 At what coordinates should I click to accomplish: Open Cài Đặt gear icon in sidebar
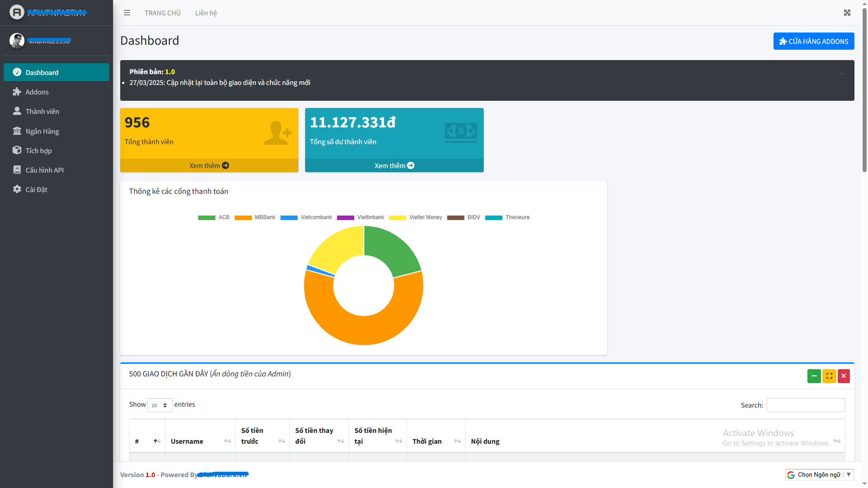point(17,189)
